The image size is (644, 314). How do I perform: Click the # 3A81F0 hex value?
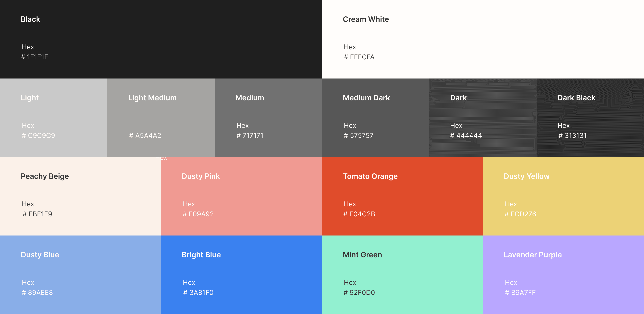pyautogui.click(x=198, y=293)
